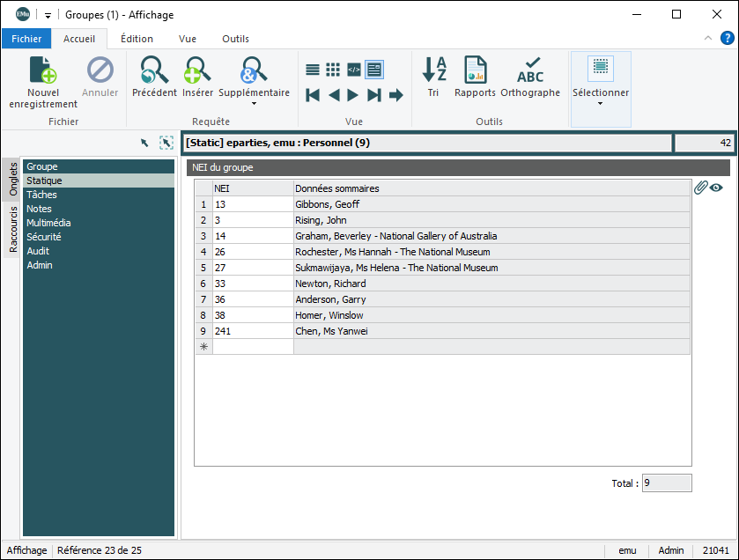Screen dimensions: 739x560
Task: Run the Précédent search
Action: (x=154, y=71)
